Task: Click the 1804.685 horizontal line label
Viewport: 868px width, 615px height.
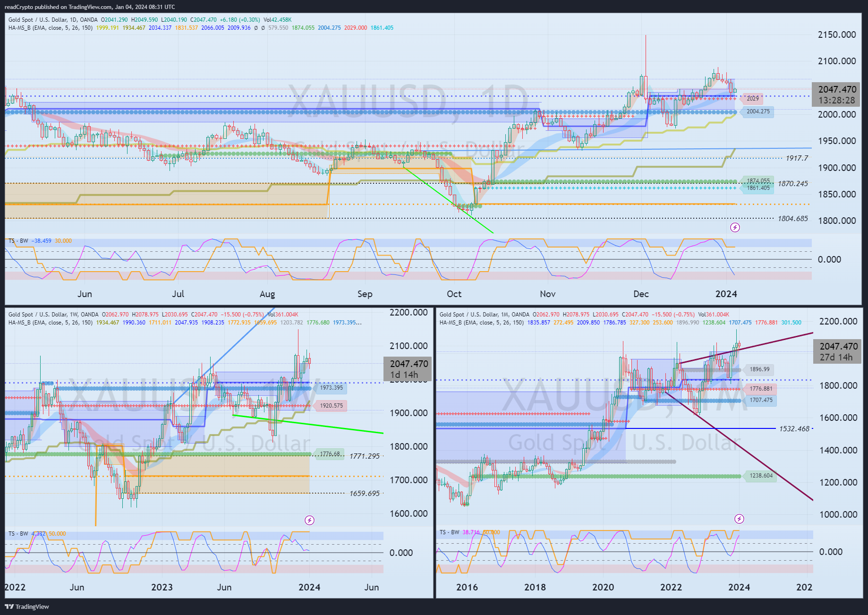Action: coord(792,219)
